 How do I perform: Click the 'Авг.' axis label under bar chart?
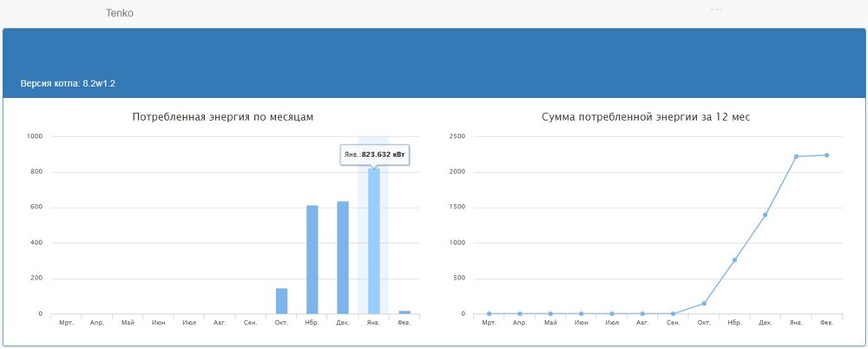coord(220,322)
